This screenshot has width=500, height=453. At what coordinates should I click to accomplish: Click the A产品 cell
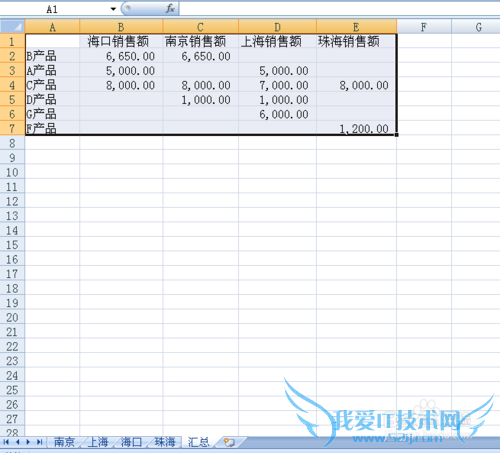click(52, 70)
